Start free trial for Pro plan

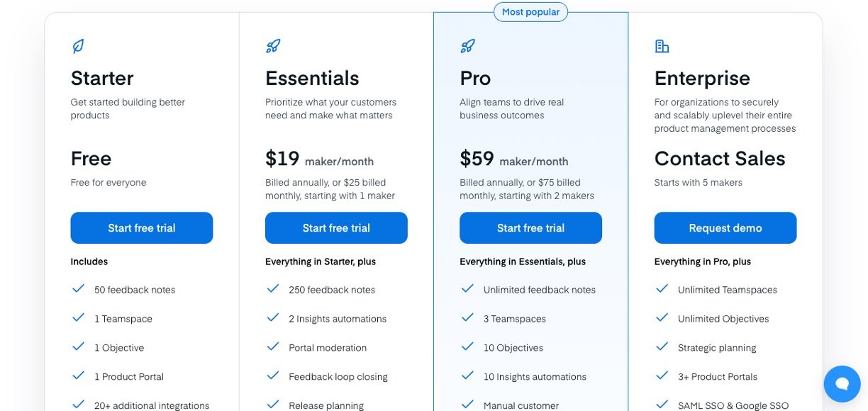[x=530, y=228]
